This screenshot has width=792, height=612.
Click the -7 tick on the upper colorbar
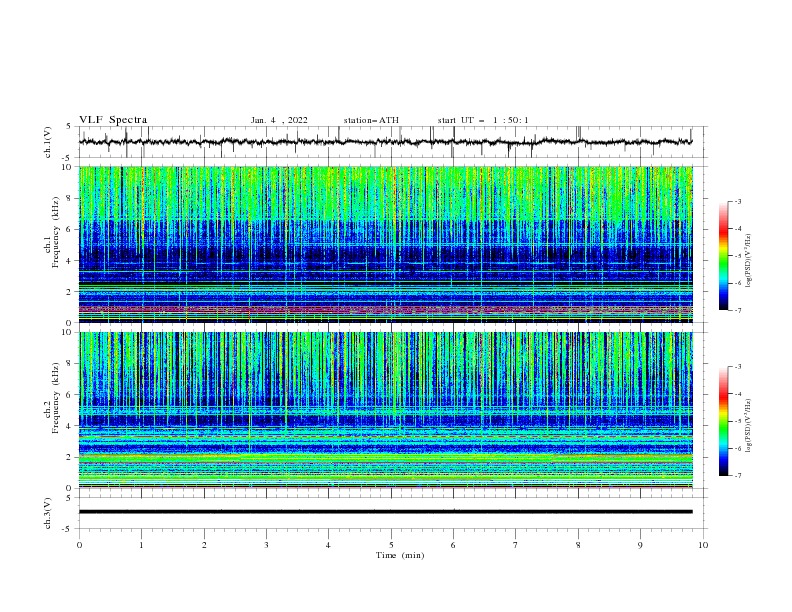pos(738,310)
